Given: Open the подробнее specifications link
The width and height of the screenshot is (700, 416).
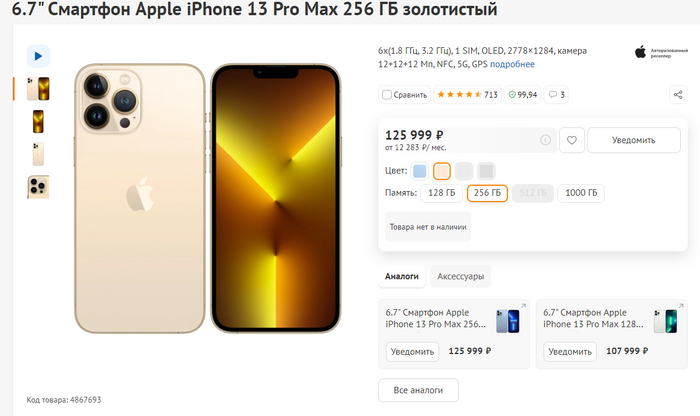Looking at the screenshot, I should (x=512, y=64).
